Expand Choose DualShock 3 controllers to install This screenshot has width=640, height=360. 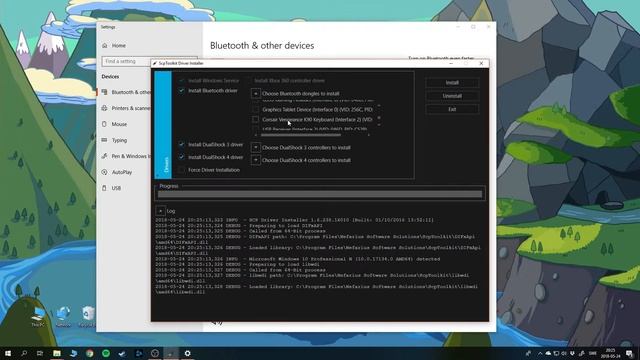tap(256, 147)
